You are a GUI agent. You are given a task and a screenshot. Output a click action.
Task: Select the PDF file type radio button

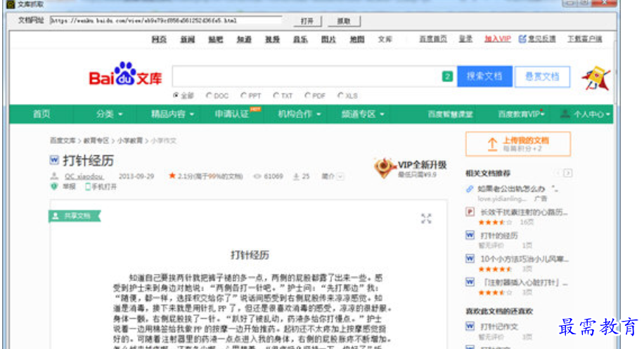pos(307,96)
